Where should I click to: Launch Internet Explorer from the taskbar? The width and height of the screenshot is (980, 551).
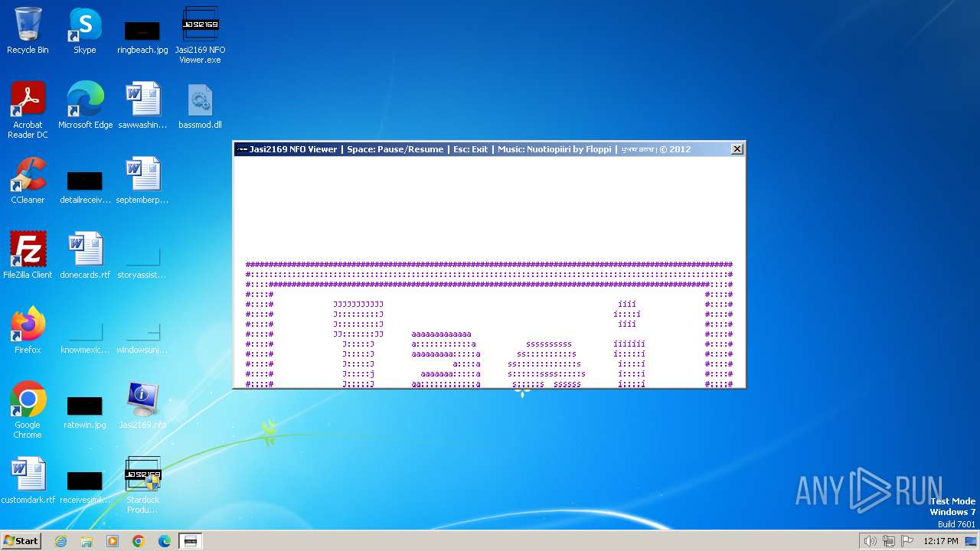click(60, 541)
